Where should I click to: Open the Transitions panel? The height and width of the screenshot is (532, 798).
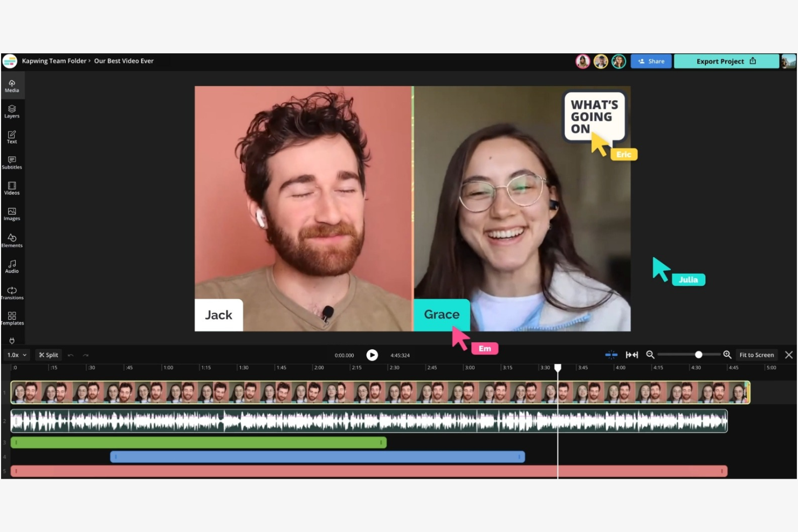click(11, 293)
